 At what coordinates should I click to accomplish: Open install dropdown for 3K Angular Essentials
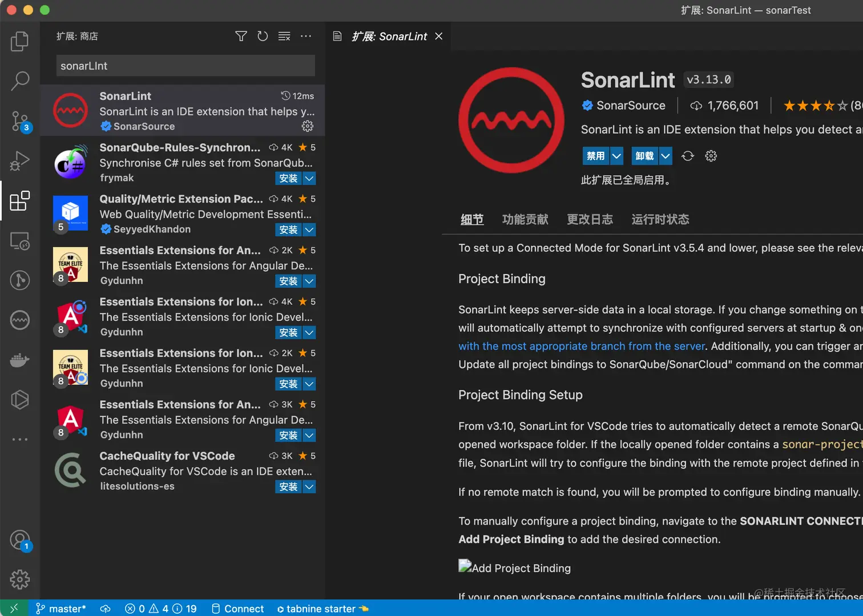coord(309,436)
